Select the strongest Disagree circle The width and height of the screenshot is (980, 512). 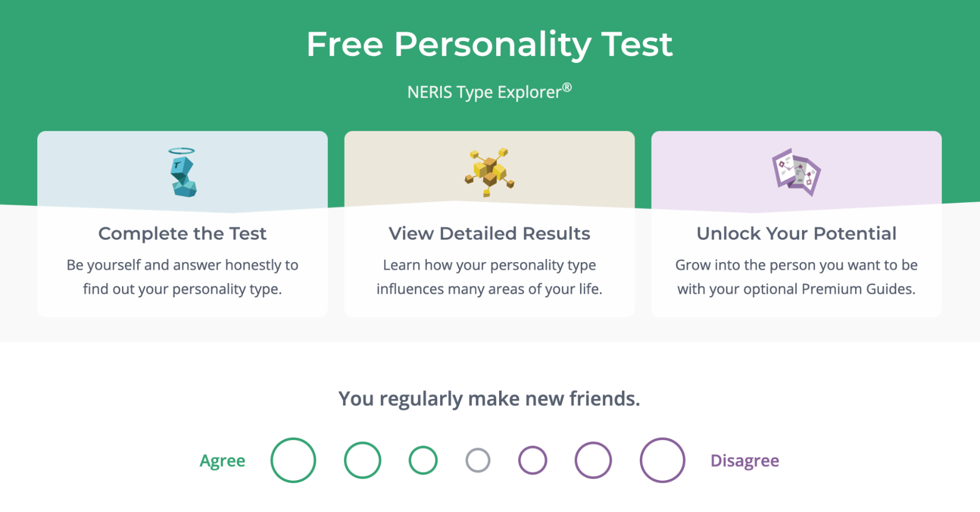point(663,460)
